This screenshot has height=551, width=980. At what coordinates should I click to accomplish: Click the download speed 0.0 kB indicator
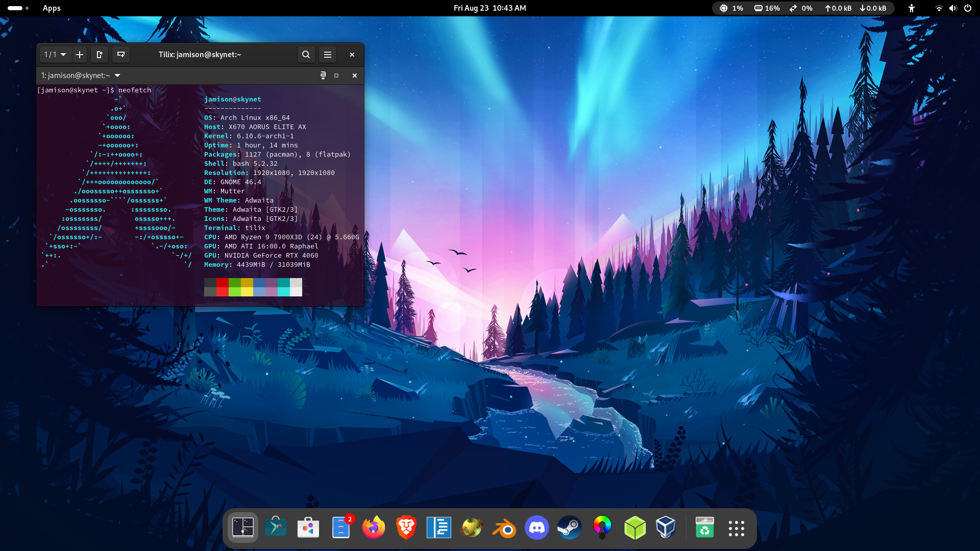(x=873, y=8)
